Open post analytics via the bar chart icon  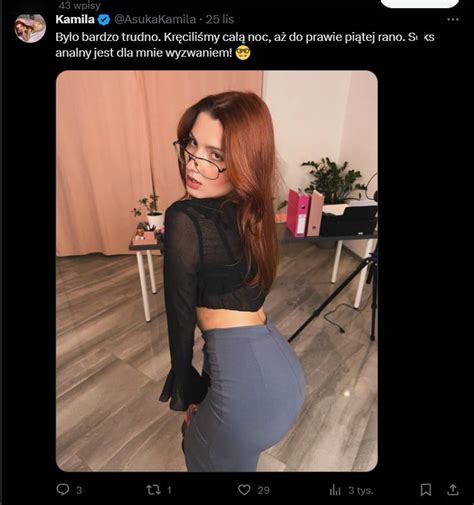(335, 490)
